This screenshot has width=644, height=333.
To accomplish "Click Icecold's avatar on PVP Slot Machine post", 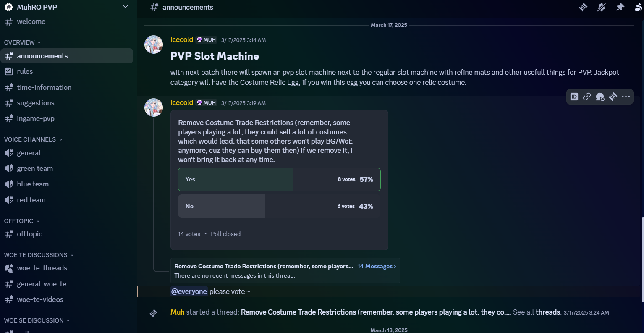I will click(x=154, y=45).
